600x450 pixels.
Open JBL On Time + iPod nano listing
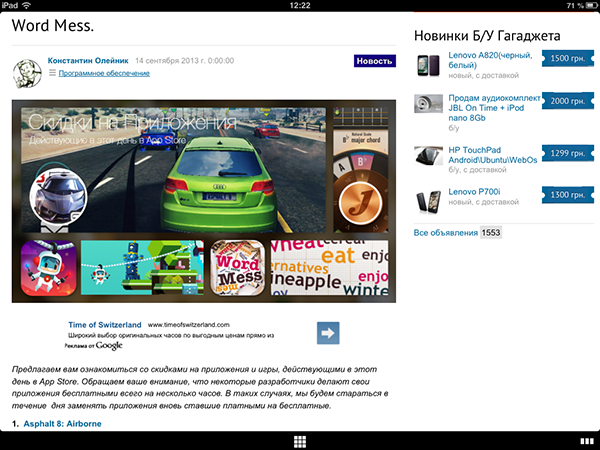(x=494, y=108)
